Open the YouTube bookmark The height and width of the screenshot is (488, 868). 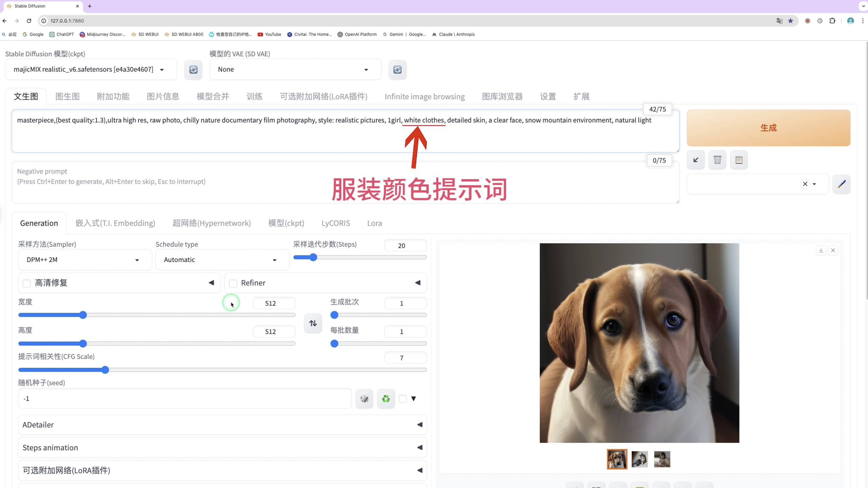pyautogui.click(x=269, y=34)
